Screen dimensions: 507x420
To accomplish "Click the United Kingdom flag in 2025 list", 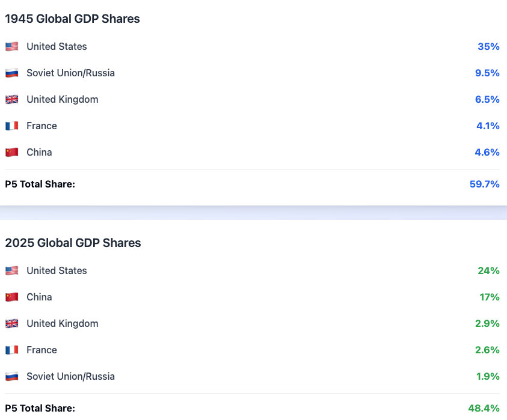I will (11, 324).
